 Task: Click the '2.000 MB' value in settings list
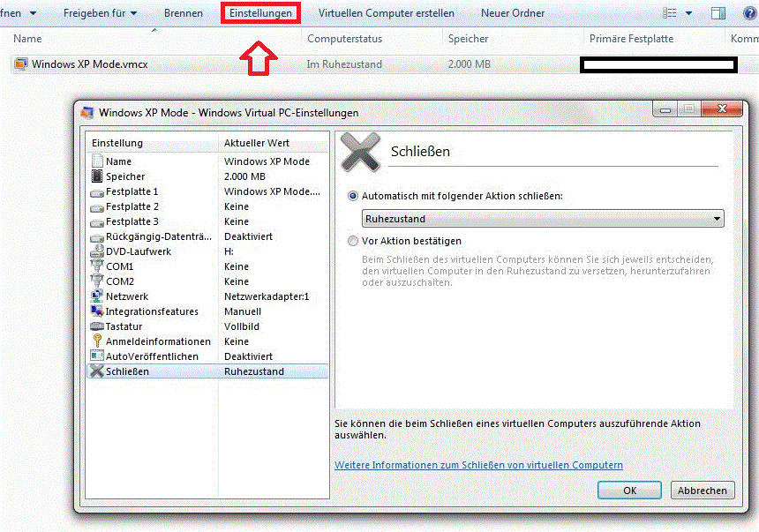pos(244,176)
